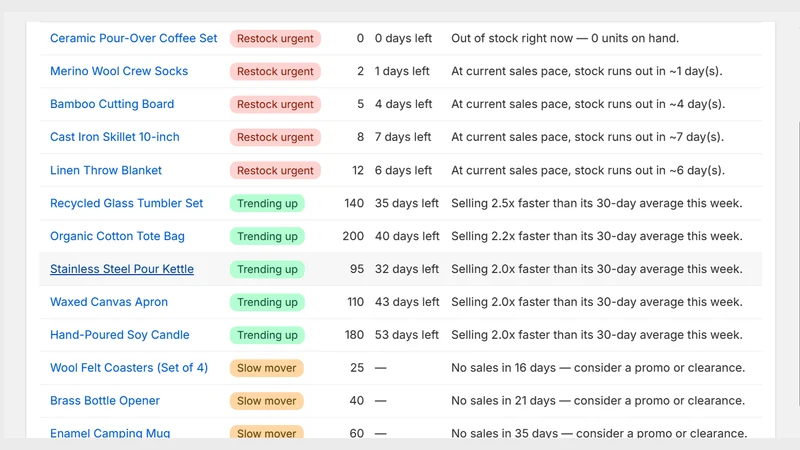Click the Organic Cotton Tote Bag link
800x450 pixels.
pos(117,236)
